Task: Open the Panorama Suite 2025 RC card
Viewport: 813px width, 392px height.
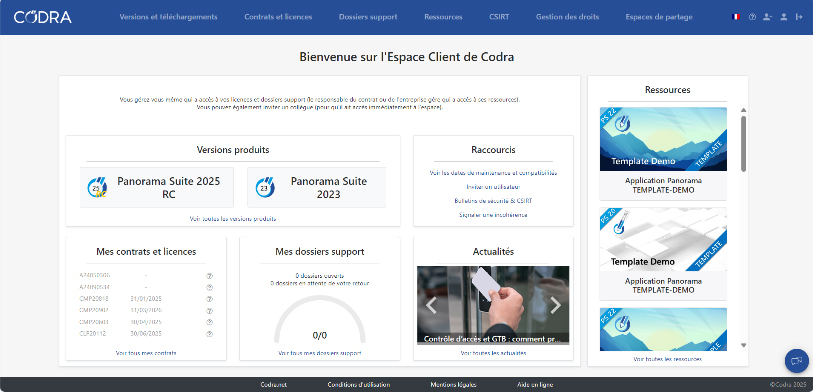Action: point(157,187)
